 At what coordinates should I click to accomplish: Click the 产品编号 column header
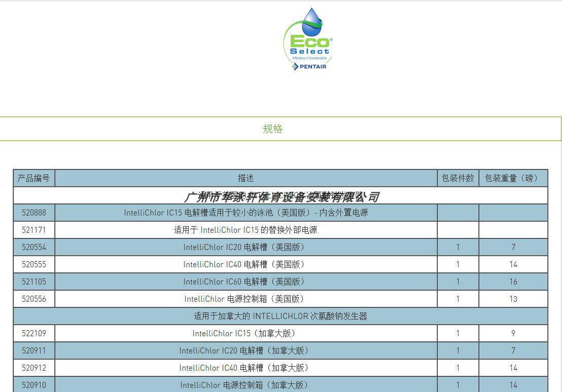33,178
